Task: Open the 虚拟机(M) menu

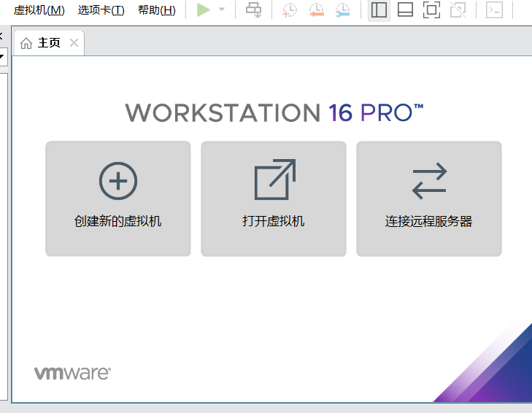Action: (x=39, y=10)
